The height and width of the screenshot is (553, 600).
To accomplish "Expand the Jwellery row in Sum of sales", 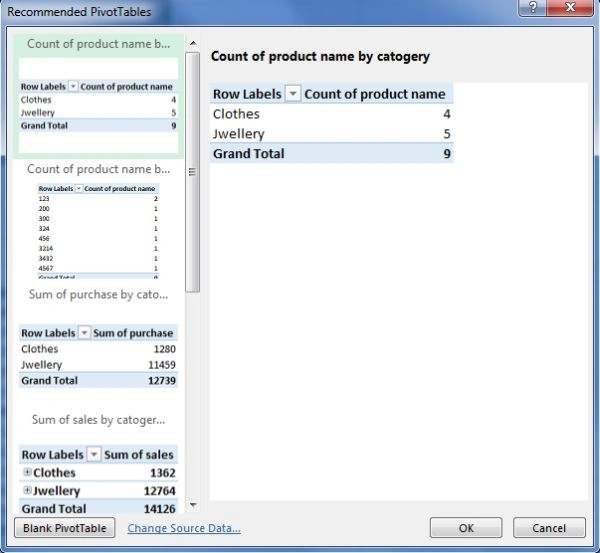I will [27, 490].
